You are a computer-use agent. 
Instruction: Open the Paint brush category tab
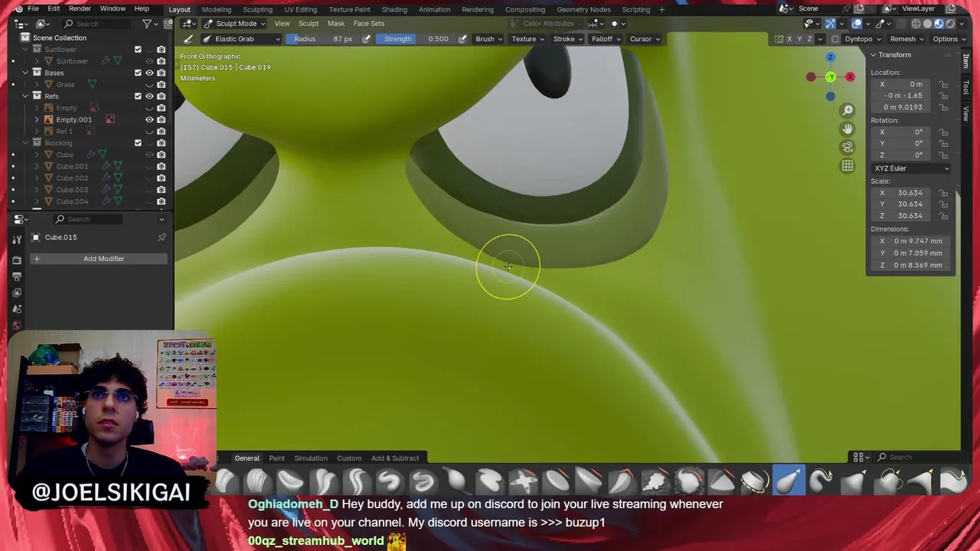(276, 458)
